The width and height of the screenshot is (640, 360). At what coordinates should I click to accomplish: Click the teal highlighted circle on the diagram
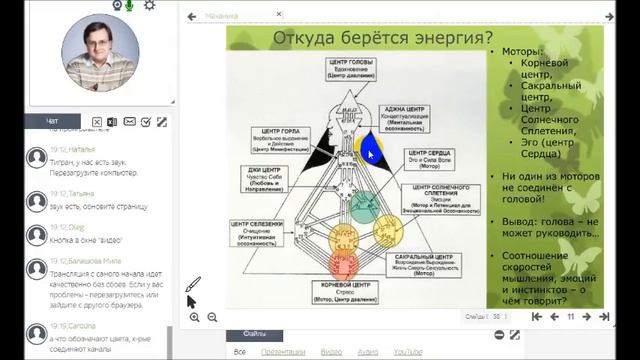(364, 207)
